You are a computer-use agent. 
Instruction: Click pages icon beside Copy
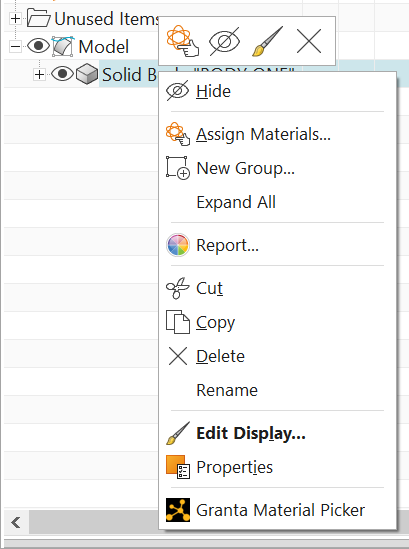click(x=178, y=322)
